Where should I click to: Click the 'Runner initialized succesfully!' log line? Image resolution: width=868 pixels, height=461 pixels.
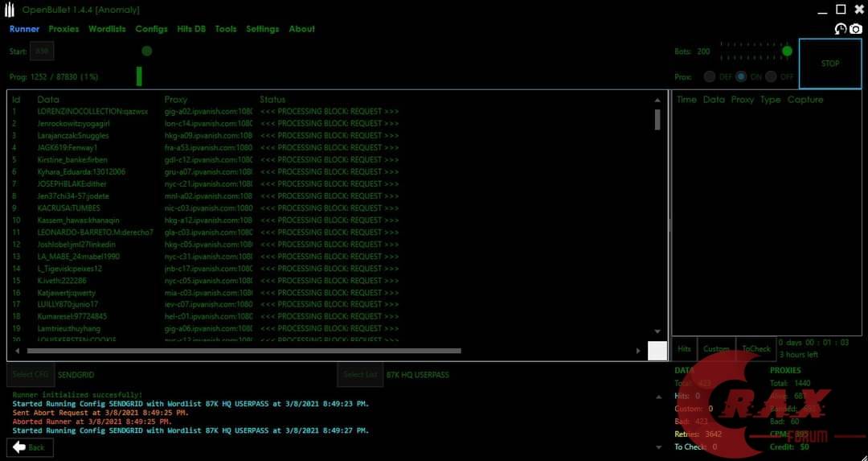[77, 395]
